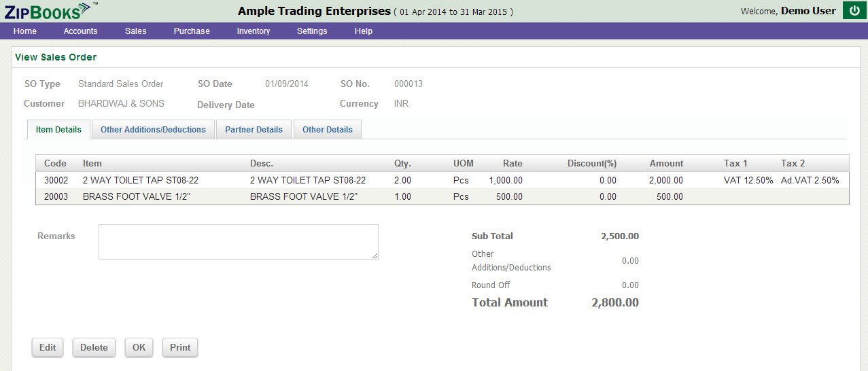Switch to the Other Details tab
This screenshot has height=371, width=868.
[x=327, y=130]
